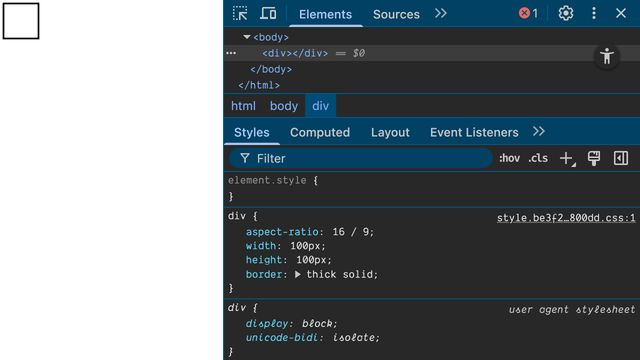Click the unicode-bidi value isolate
Image resolution: width=640 pixels, height=360 pixels.
[353, 338]
